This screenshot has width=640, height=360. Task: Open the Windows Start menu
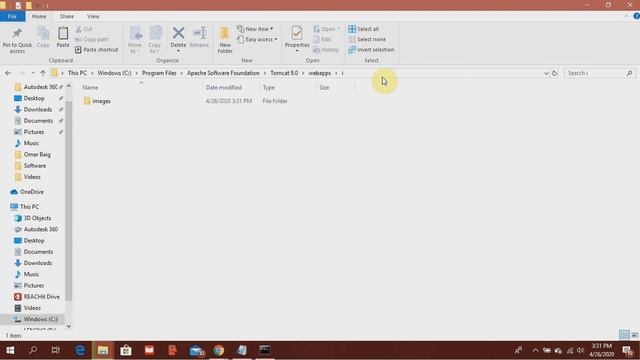[10, 350]
